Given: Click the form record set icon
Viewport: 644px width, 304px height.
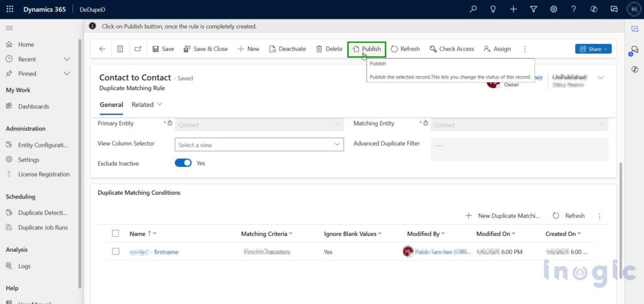Looking at the screenshot, I should pos(120,49).
